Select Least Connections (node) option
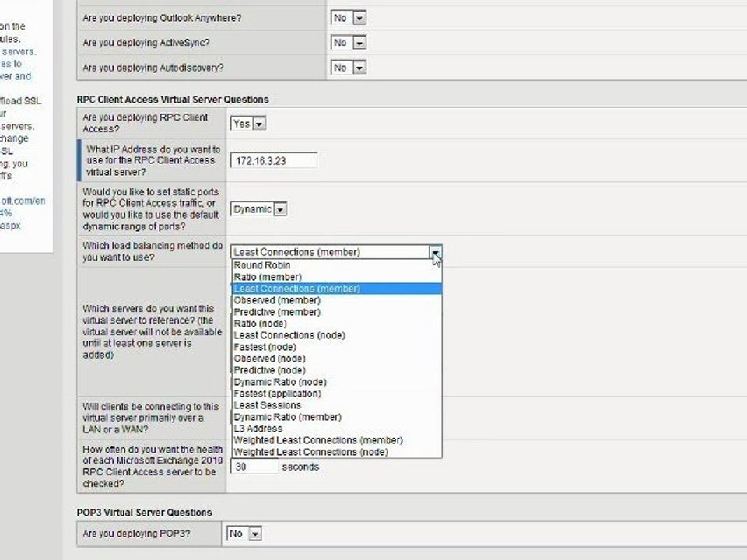 click(x=337, y=335)
